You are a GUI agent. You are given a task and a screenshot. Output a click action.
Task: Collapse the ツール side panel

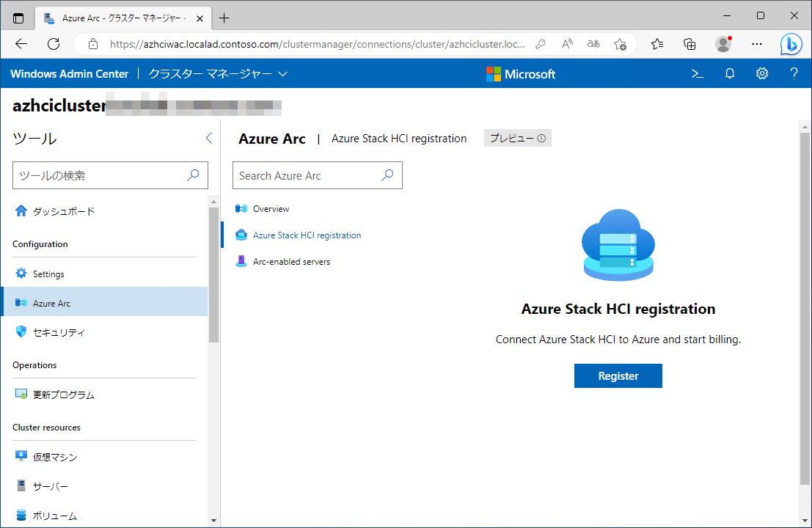[x=208, y=137]
